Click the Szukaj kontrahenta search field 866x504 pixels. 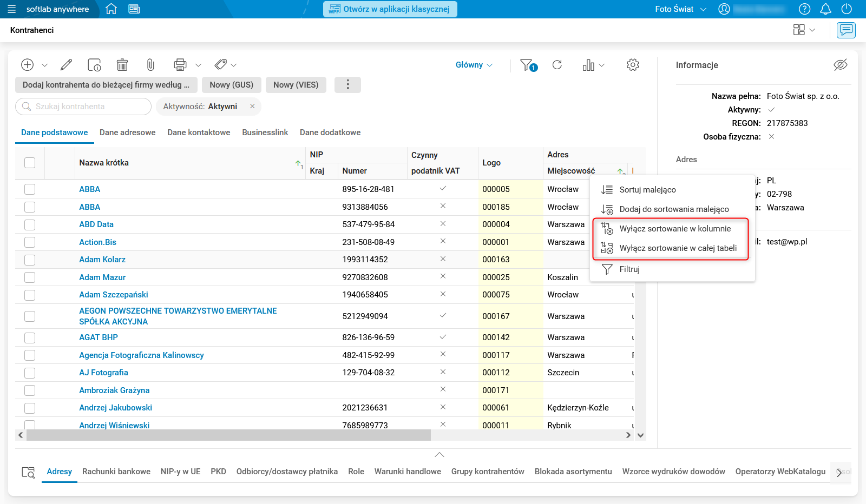pyautogui.click(x=83, y=107)
